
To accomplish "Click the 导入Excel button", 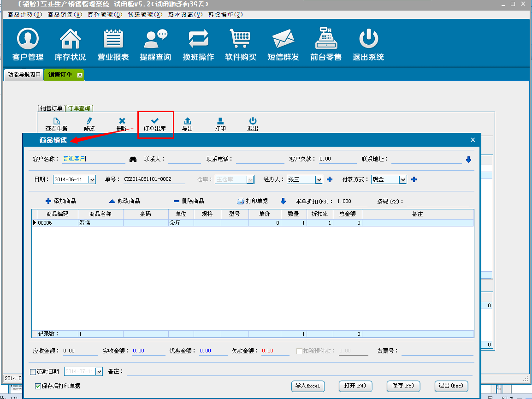I will [308, 386].
